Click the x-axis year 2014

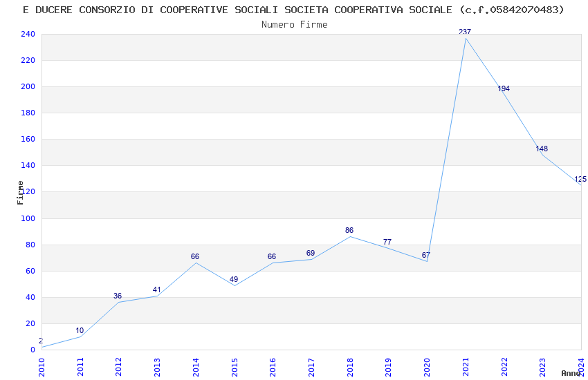point(196,367)
